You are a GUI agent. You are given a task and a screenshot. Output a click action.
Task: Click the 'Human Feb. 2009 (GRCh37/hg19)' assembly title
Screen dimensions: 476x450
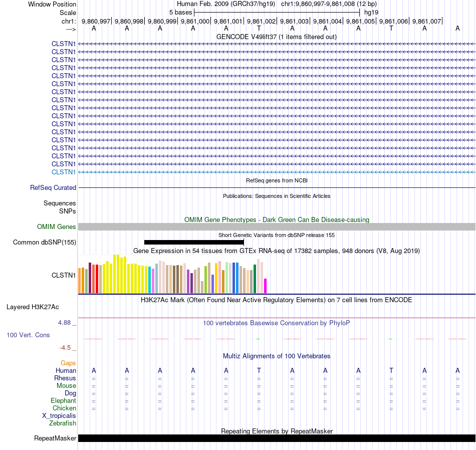tap(226, 4)
